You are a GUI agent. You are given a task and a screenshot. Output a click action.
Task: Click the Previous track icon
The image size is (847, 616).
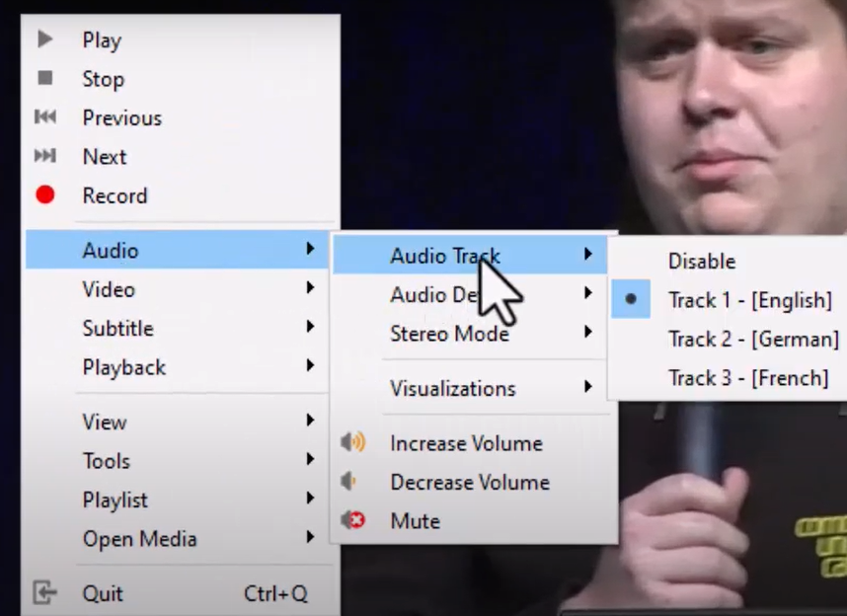(45, 117)
